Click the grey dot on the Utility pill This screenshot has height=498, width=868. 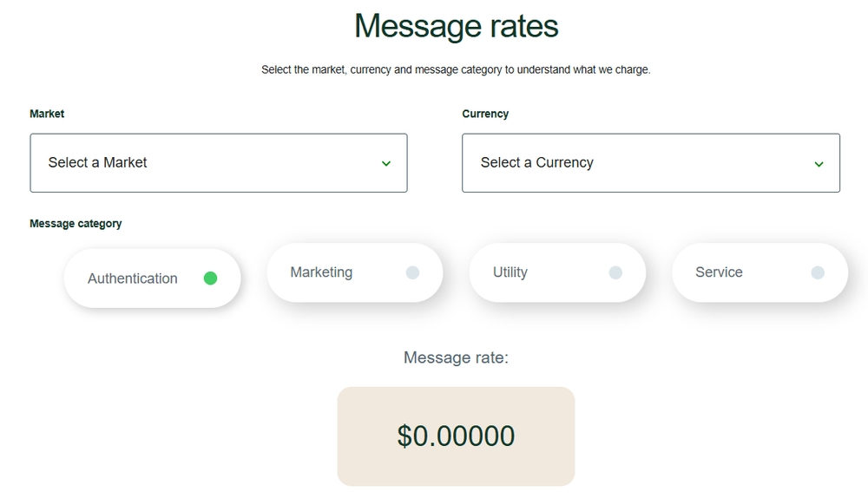[x=615, y=272]
